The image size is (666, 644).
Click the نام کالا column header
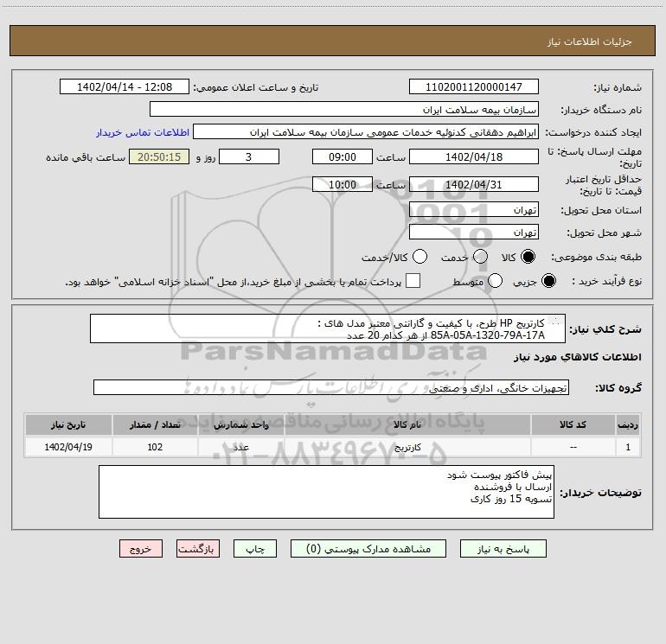click(x=407, y=425)
